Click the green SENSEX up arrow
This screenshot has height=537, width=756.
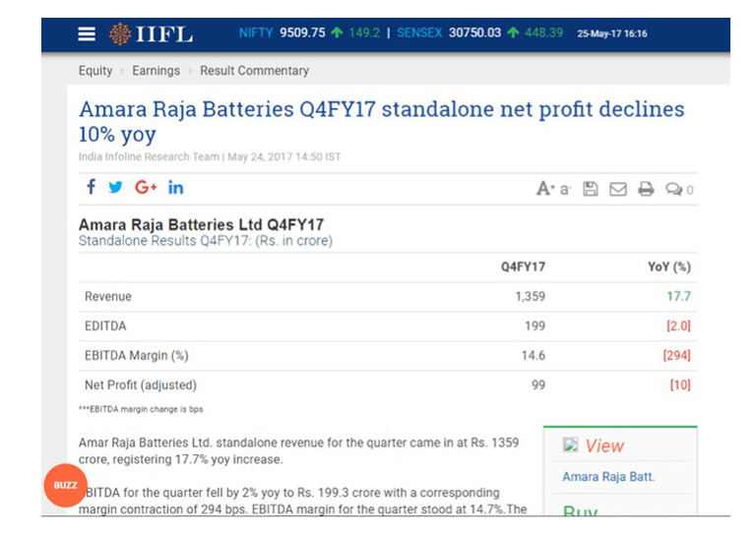point(513,32)
